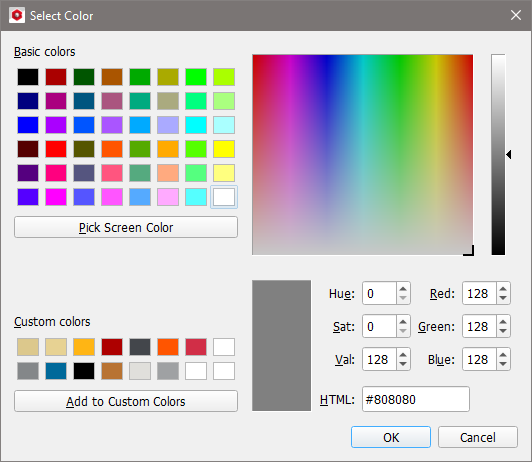Select the dark green basic color swatch
The height and width of the screenshot is (462, 532).
coord(84,77)
